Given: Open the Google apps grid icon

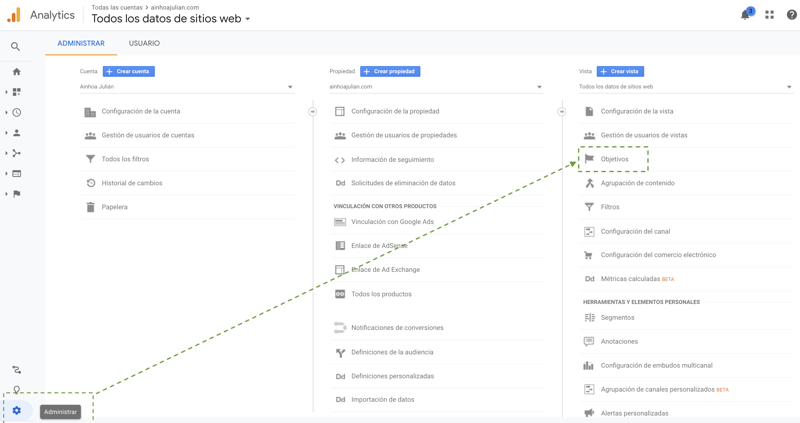Looking at the screenshot, I should tap(769, 15).
